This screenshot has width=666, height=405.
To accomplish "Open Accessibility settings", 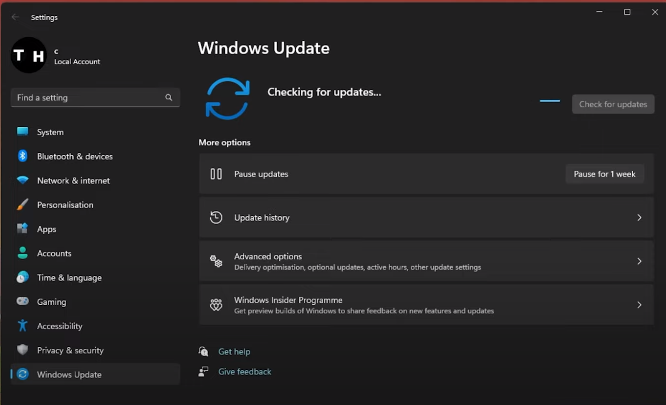I will [x=95, y=326].
